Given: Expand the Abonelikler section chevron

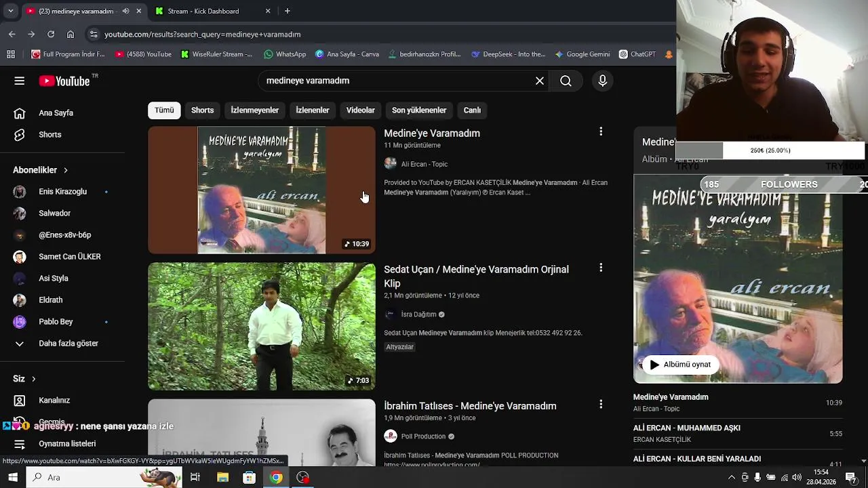Looking at the screenshot, I should click(66, 170).
